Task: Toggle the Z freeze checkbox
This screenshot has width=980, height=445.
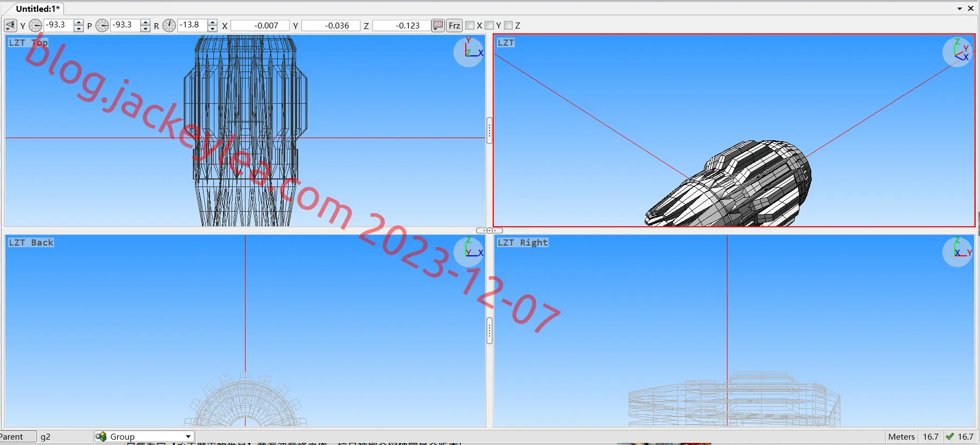Action: (508, 25)
